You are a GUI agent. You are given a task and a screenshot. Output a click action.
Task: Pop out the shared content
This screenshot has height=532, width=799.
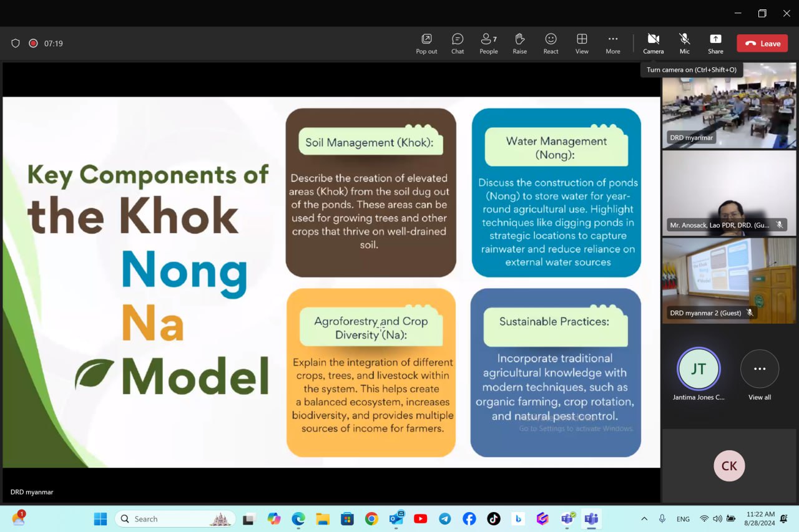(426, 43)
